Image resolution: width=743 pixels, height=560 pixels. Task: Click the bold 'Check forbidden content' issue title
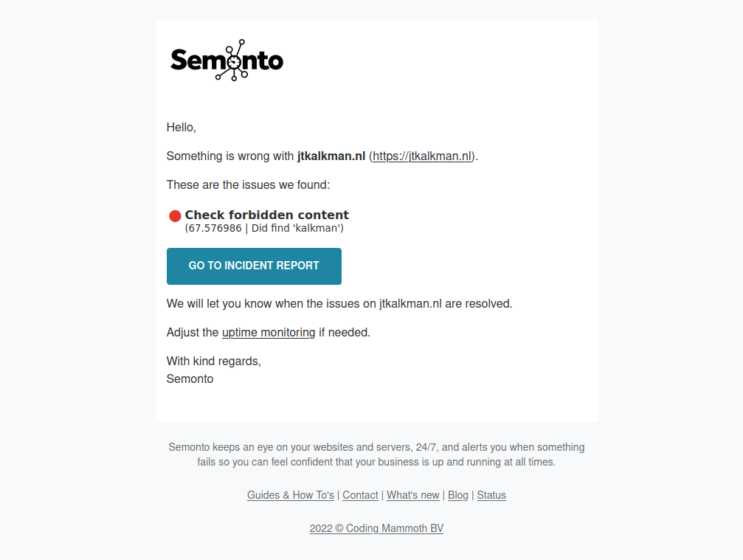268,215
